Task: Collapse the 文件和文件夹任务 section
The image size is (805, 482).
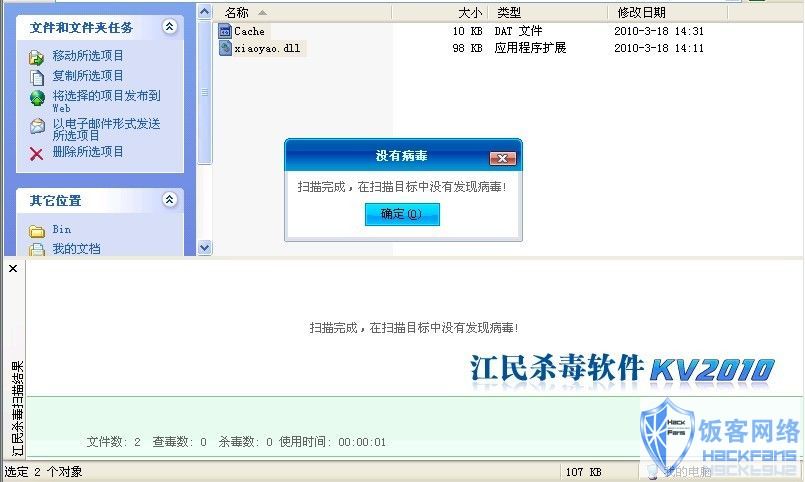Action: pyautogui.click(x=169, y=26)
